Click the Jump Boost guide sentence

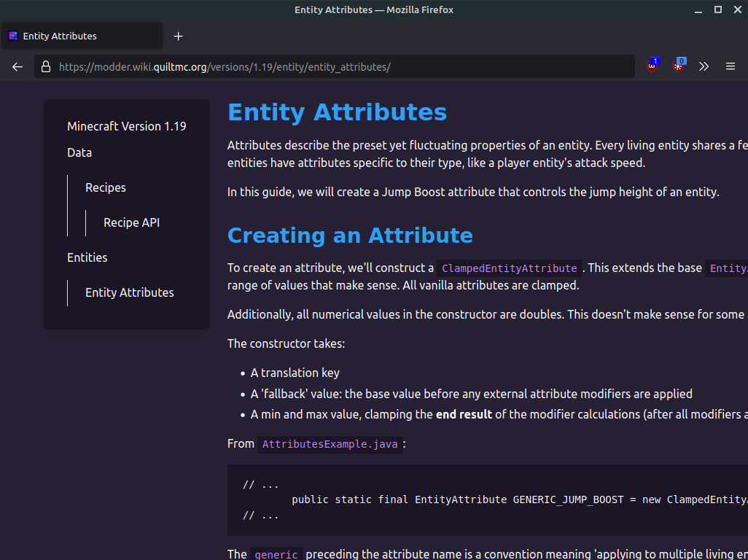coord(473,192)
